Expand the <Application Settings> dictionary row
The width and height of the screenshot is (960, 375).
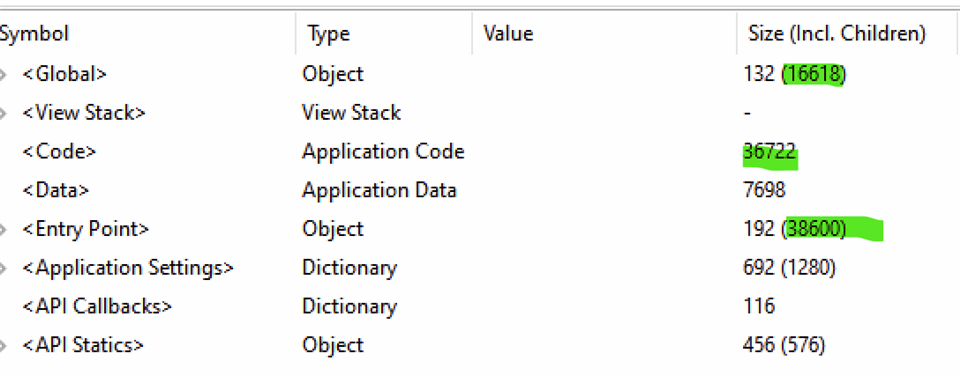(3, 268)
